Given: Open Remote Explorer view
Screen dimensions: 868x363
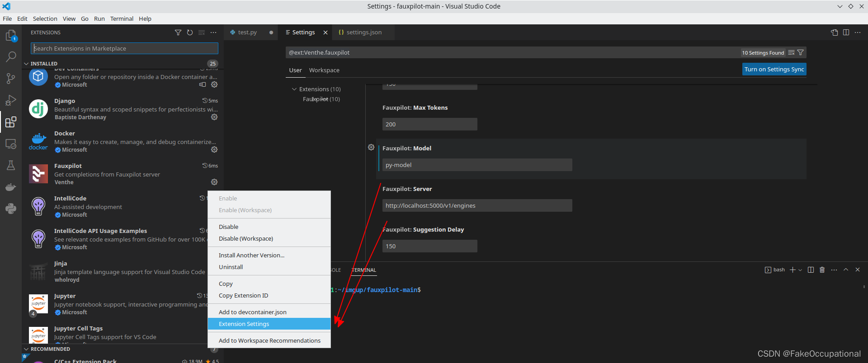Looking at the screenshot, I should tap(11, 144).
